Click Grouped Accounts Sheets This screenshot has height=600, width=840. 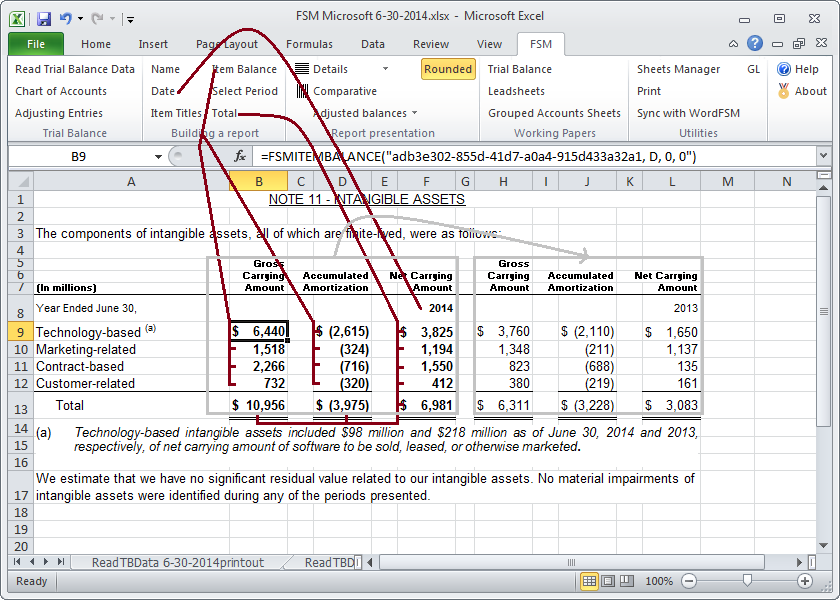click(x=554, y=113)
